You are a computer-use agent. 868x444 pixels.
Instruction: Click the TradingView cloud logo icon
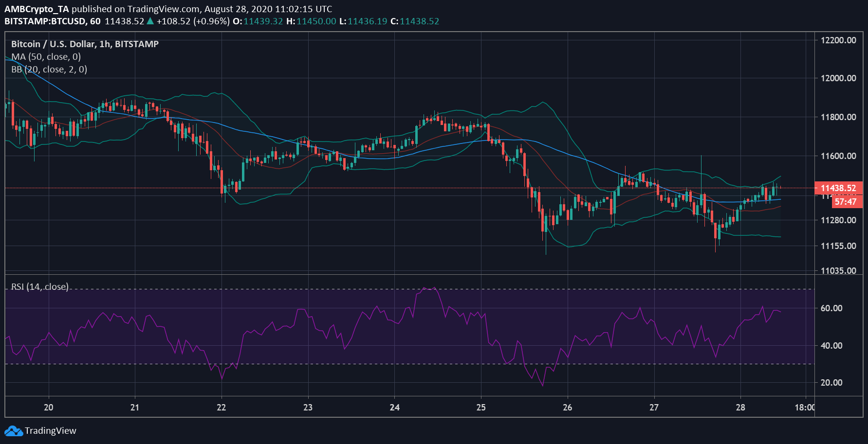point(13,431)
